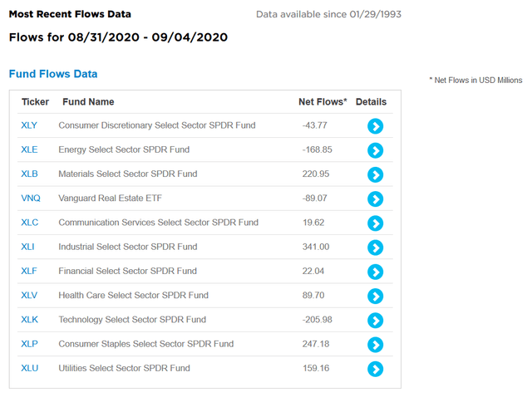Click the Net Flows in USD Millions footnote

click(475, 81)
